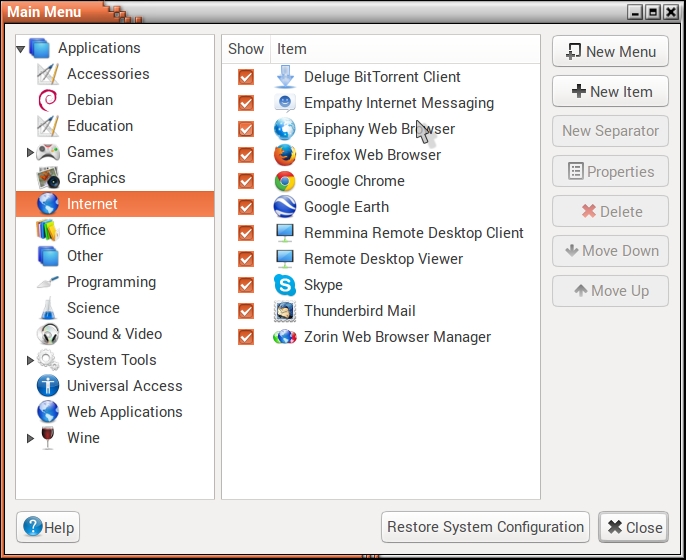The width and height of the screenshot is (686, 560).
Task: Click the Science flask icon
Action: (x=48, y=308)
